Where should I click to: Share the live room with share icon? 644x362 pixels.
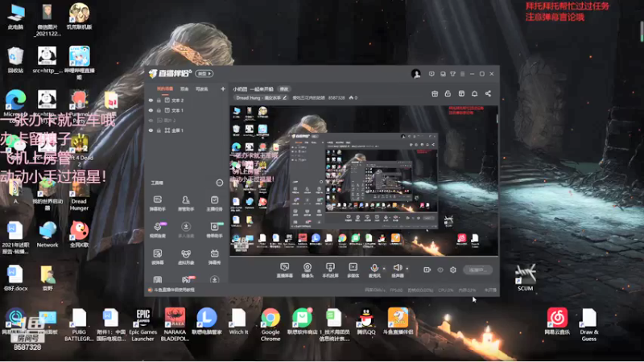(488, 93)
